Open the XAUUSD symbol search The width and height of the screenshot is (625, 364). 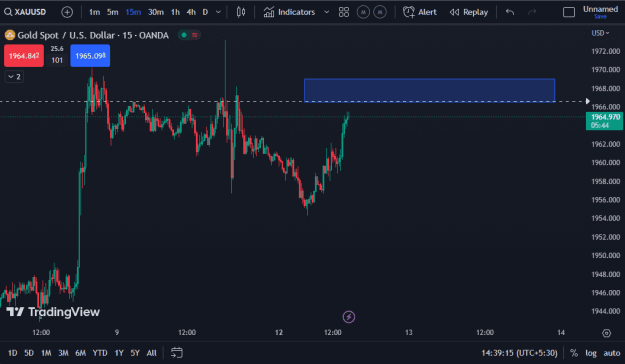point(25,12)
